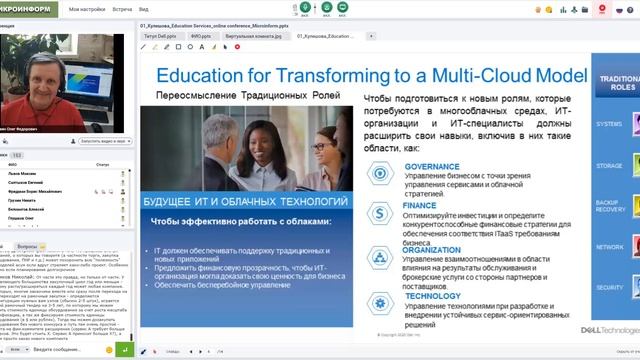Click participant Фридман Борис Михайлович
This screenshot has height=360, width=640.
click(35, 191)
